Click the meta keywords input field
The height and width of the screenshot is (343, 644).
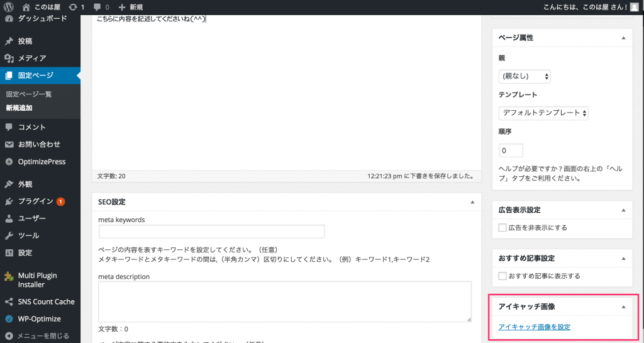(x=211, y=232)
